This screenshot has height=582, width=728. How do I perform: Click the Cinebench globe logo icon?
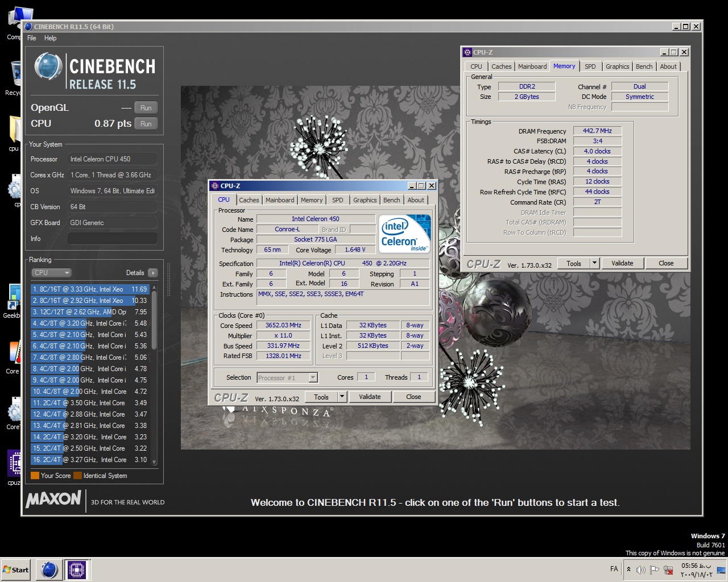click(x=48, y=66)
